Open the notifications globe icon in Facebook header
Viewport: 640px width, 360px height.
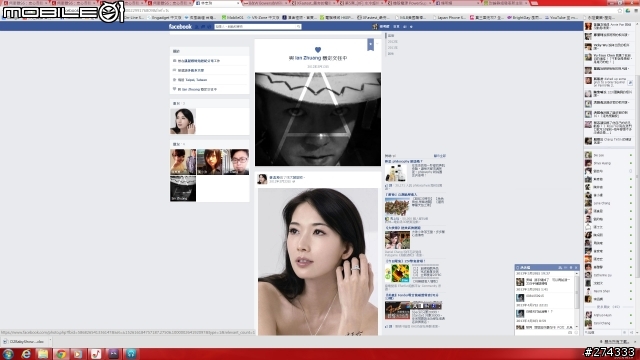pyautogui.click(x=209, y=27)
